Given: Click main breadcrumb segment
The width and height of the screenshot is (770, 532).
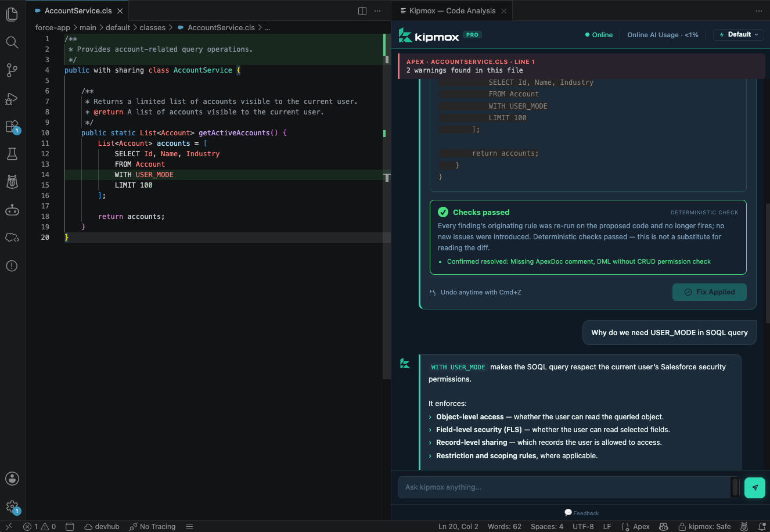Looking at the screenshot, I should pos(88,27).
